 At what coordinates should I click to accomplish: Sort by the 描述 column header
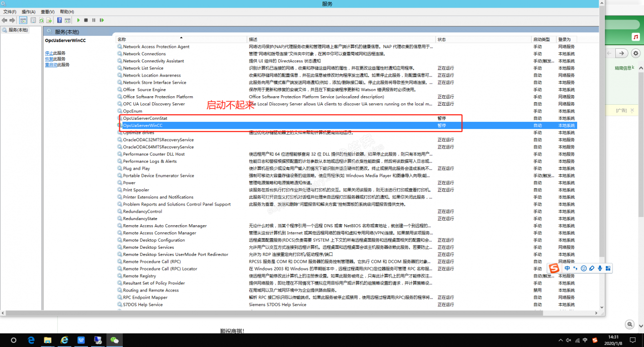(341, 39)
